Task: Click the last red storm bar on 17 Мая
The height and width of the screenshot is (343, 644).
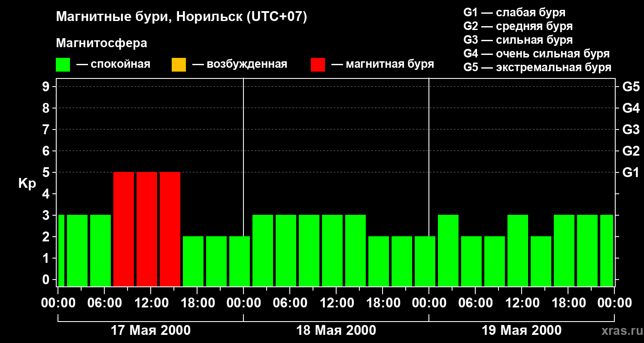Action: (170, 229)
